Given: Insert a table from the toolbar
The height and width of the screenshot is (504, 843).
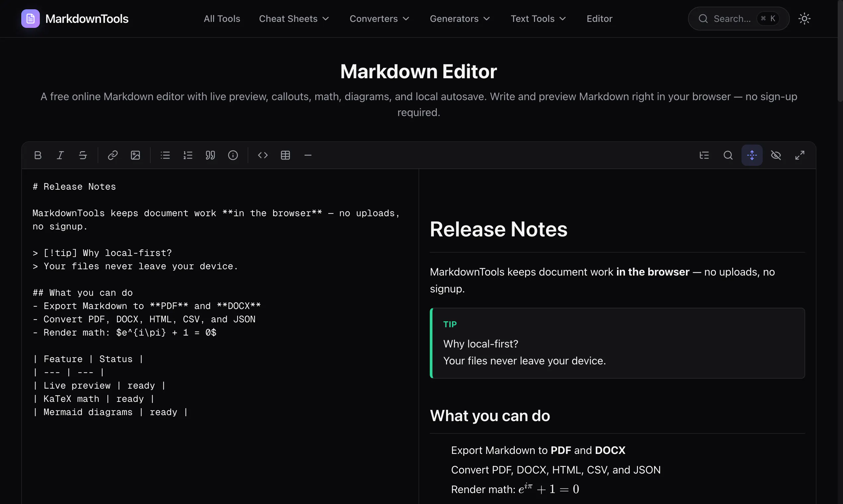Looking at the screenshot, I should (x=285, y=155).
